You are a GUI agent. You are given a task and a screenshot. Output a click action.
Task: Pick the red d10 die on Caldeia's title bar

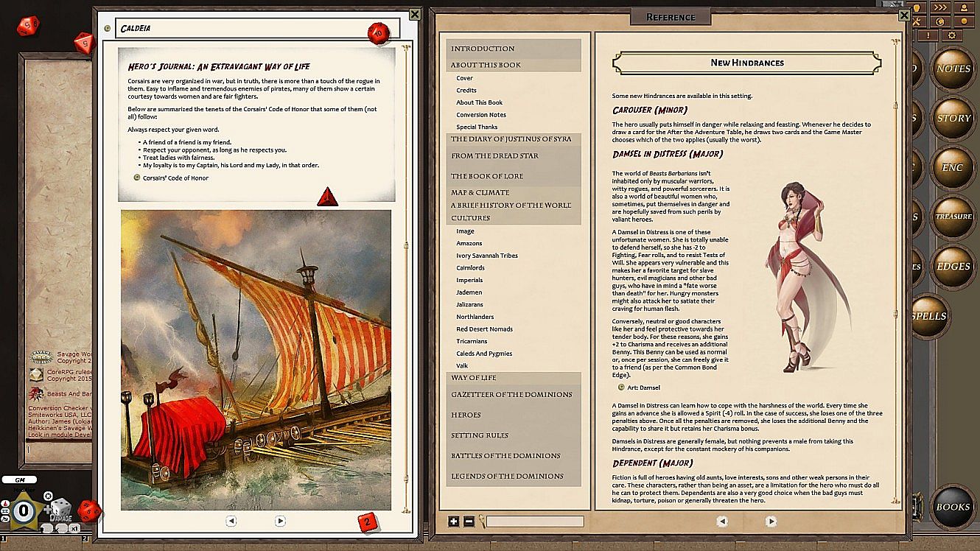coord(379,33)
